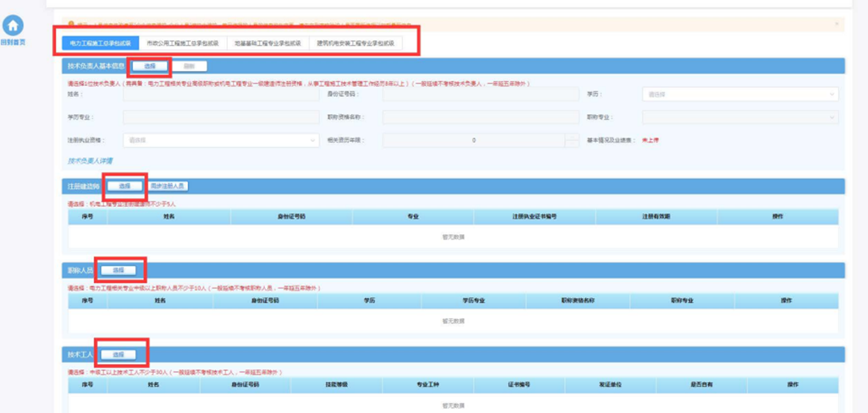Viewport: 868px width, 413px height.
Task: Click the 同步注册人员 button
Action: [x=167, y=186]
